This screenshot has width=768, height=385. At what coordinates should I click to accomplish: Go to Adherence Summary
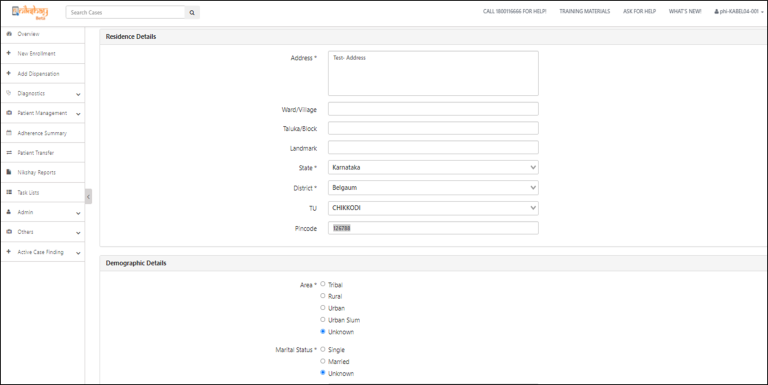tap(43, 133)
